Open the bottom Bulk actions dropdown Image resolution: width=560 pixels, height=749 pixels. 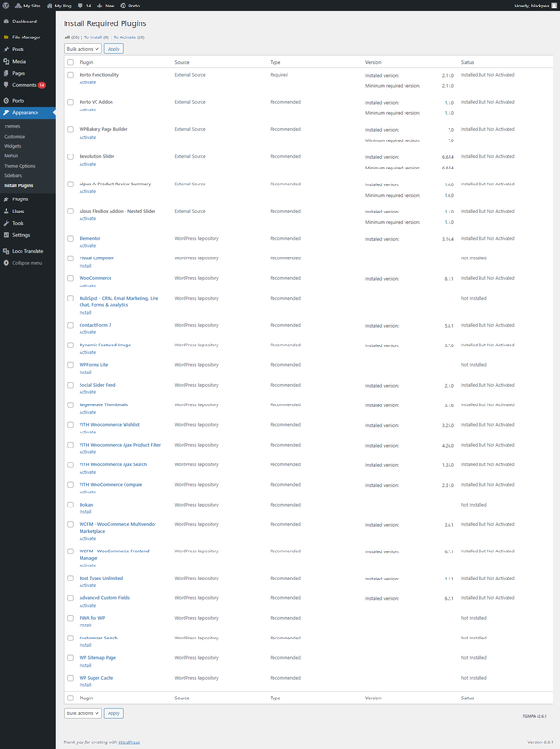[82, 713]
